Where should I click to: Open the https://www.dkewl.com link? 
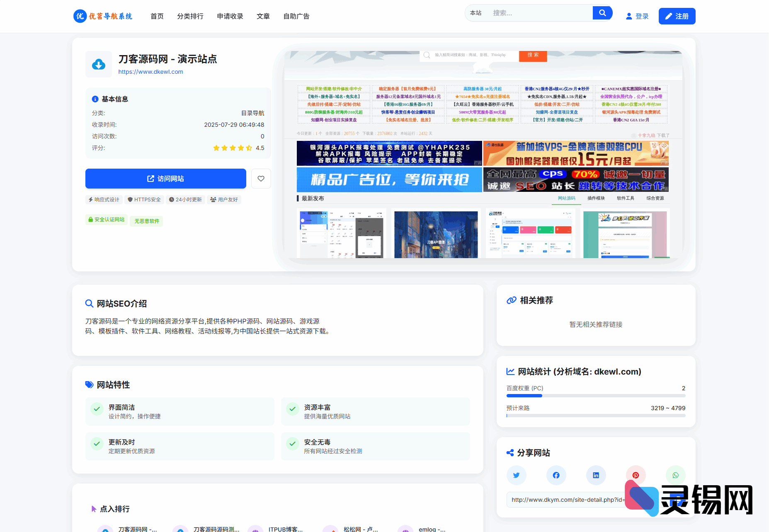(x=150, y=72)
